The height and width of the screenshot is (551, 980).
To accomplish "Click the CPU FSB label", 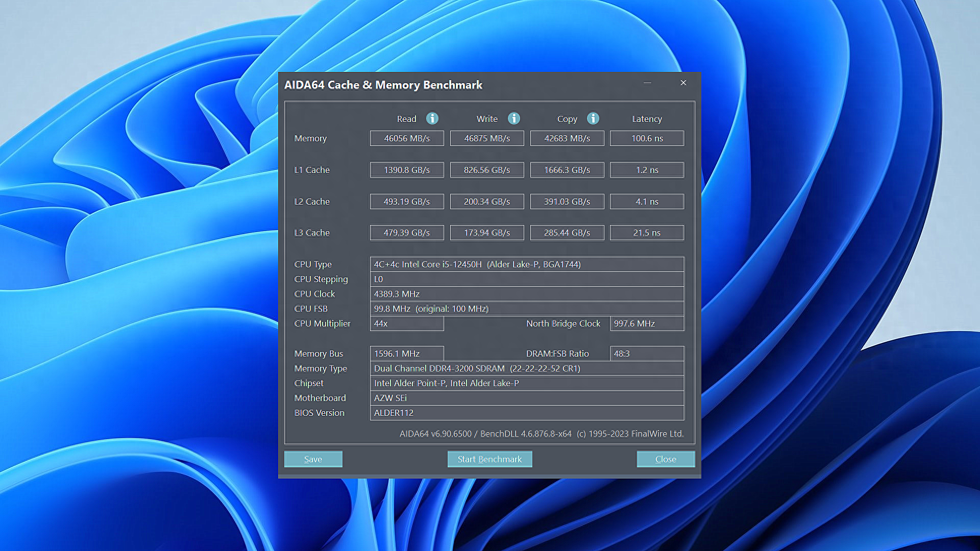I will pyautogui.click(x=311, y=309).
